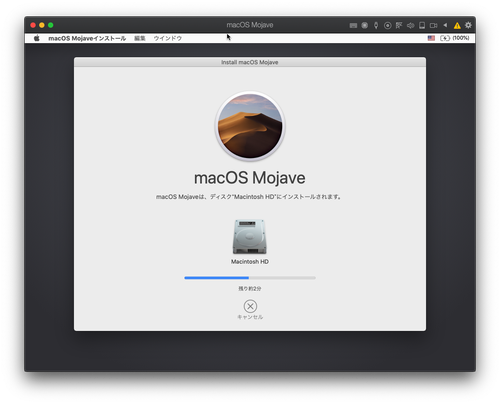Open the macOS Mojaveインストール menu
Image resolution: width=500 pixels, height=404 pixels.
point(87,38)
